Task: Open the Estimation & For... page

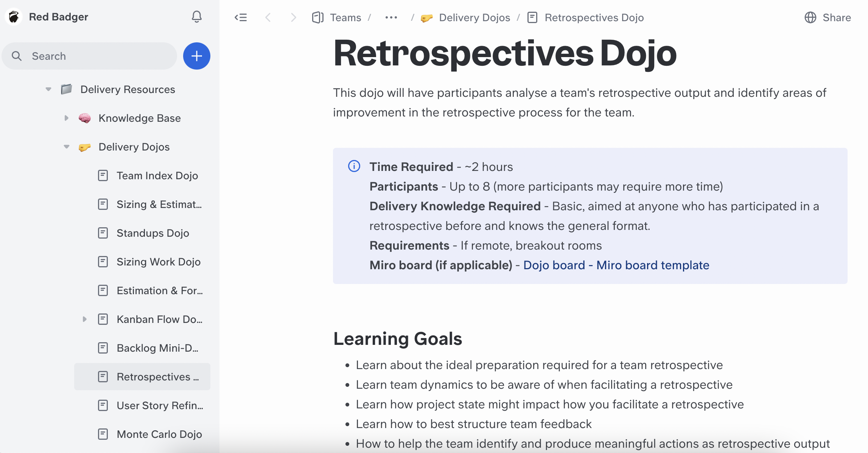Action: (160, 290)
